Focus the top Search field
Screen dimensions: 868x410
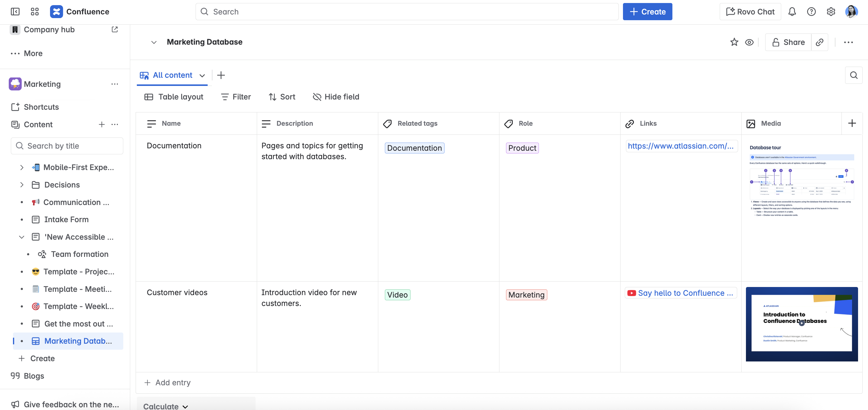pyautogui.click(x=407, y=12)
